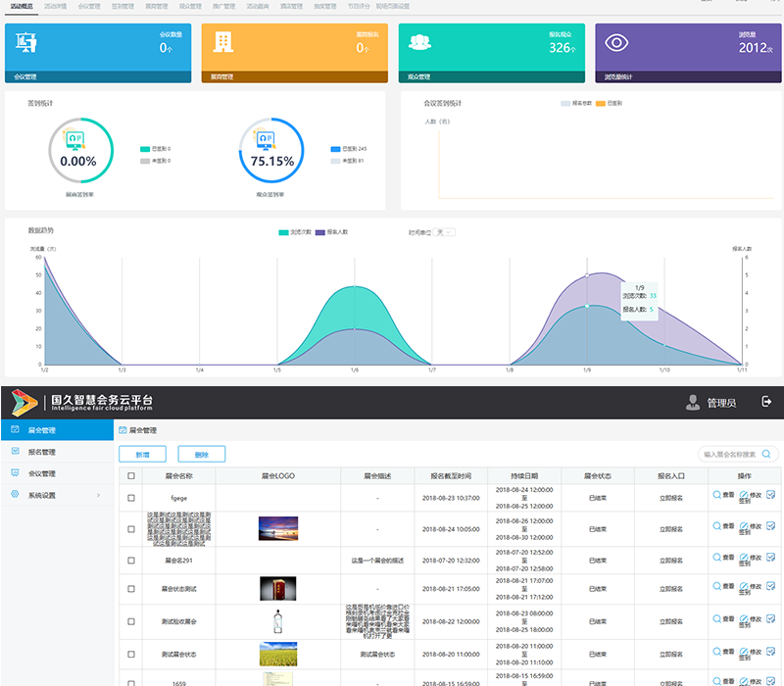Tick the checkbox for fgege row
The width and height of the screenshot is (784, 686).
point(131,499)
